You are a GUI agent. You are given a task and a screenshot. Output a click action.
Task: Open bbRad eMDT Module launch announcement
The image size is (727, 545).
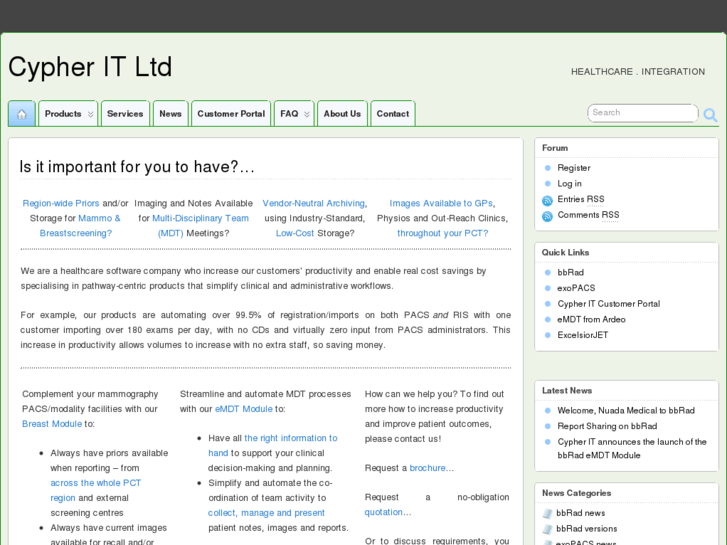coord(631,449)
